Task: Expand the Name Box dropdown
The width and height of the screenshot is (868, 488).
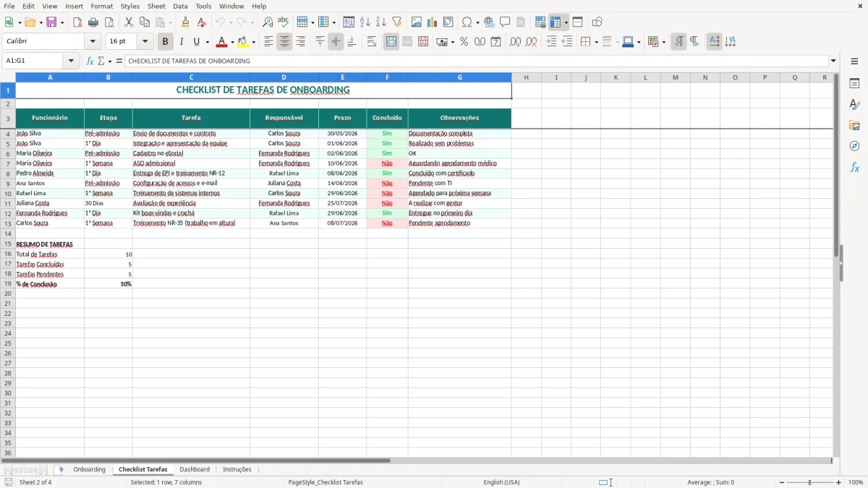Action: [x=71, y=61]
